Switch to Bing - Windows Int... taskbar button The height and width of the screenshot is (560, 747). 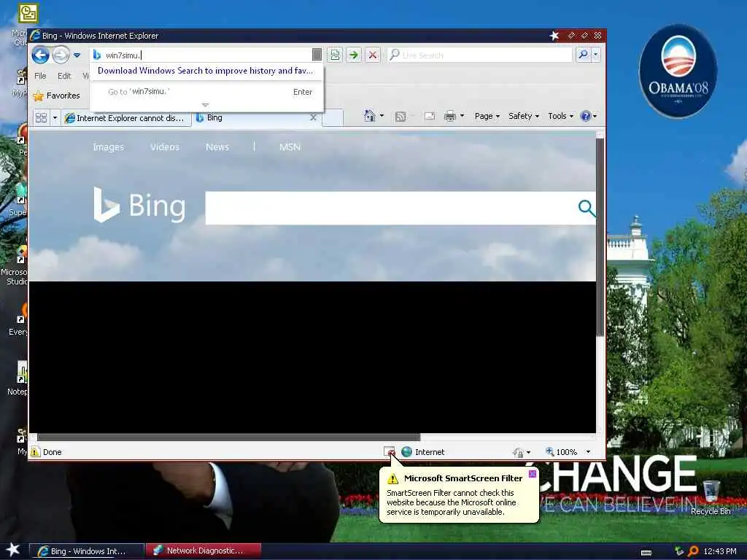point(87,551)
